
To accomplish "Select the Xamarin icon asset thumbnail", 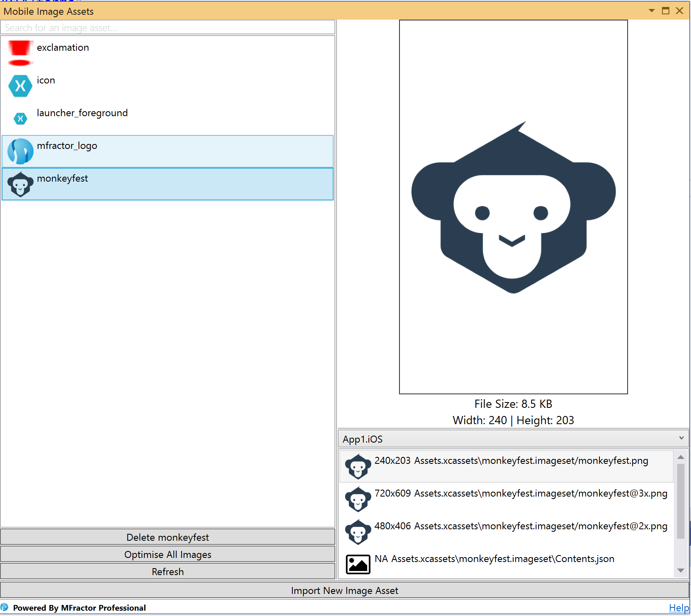I will point(20,86).
